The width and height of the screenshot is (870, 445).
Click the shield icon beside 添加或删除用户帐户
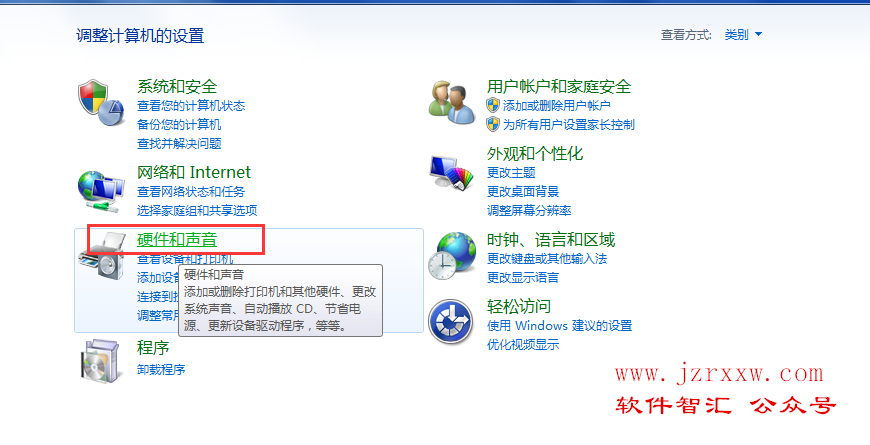click(493, 105)
